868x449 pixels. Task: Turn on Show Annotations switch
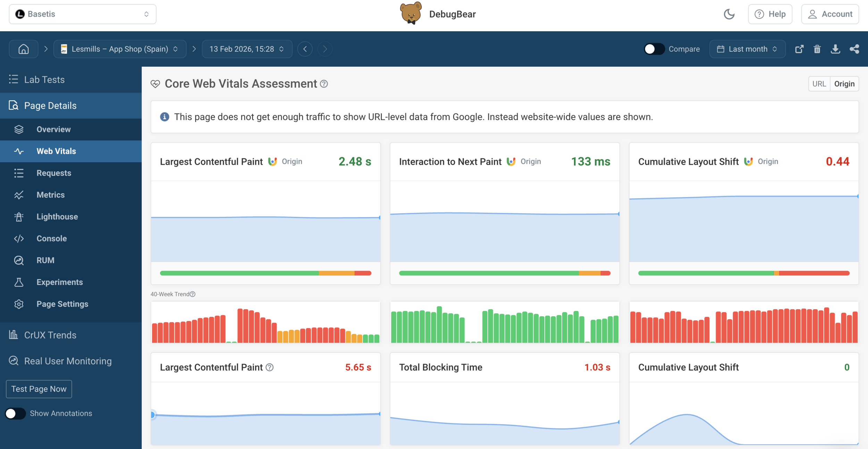pos(15,413)
